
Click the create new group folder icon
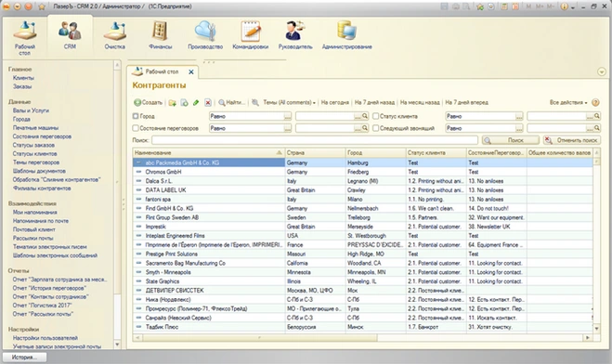click(172, 102)
